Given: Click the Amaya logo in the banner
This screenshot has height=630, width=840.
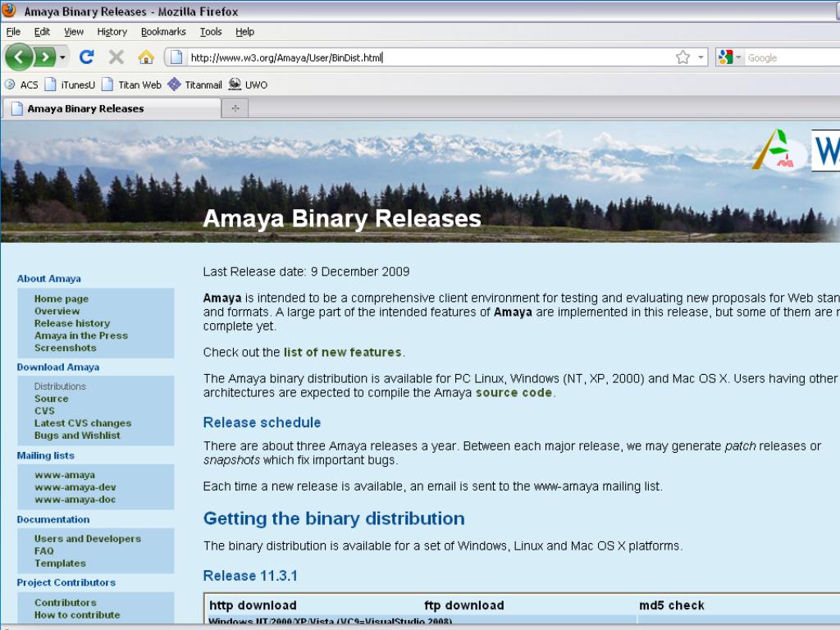Looking at the screenshot, I should (x=778, y=151).
